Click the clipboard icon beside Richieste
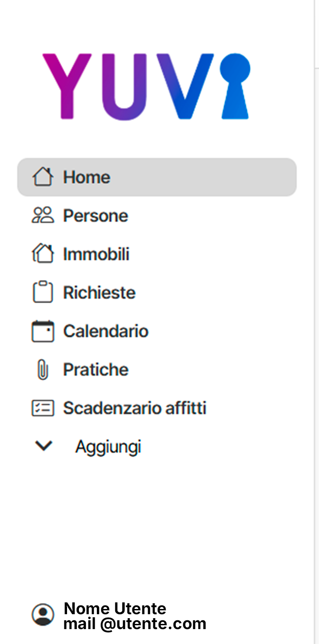 click(x=43, y=292)
